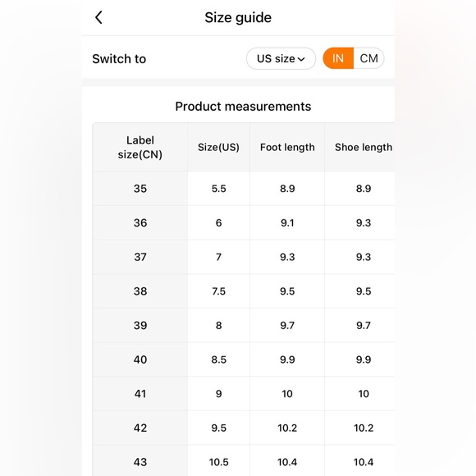Select the Label size(CN) column header

pos(140,147)
